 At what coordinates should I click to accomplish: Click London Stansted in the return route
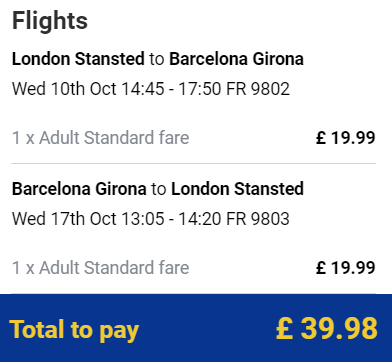pyautogui.click(x=237, y=189)
